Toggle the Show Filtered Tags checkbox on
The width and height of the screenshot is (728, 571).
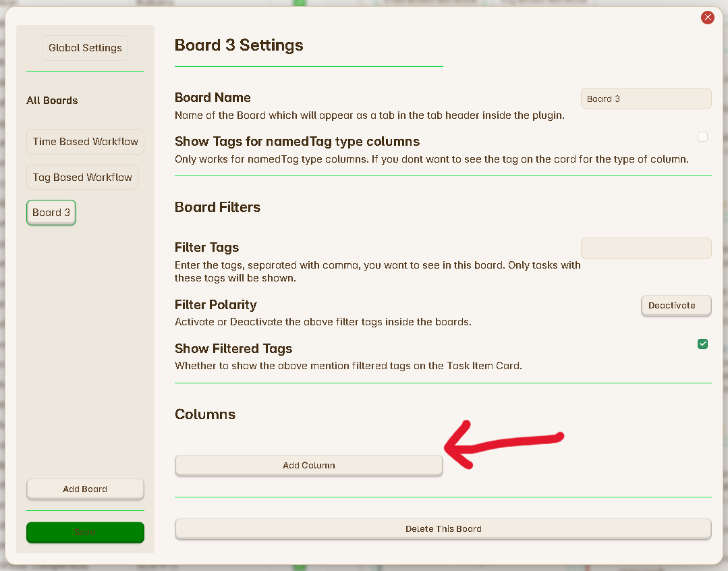pyautogui.click(x=702, y=344)
